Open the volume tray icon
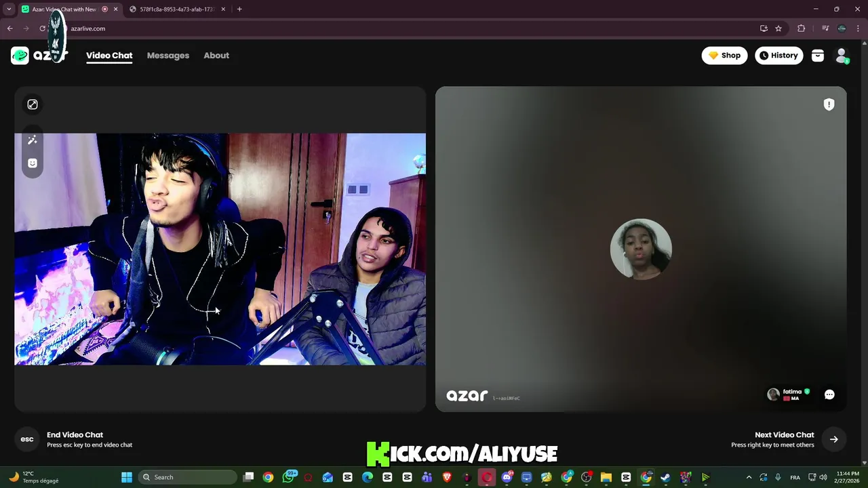The image size is (868, 488). click(823, 477)
